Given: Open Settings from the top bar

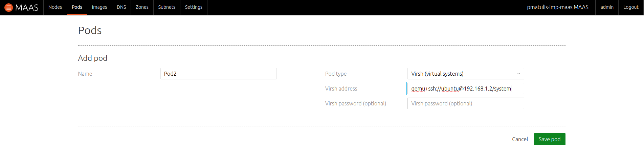Looking at the screenshot, I should coord(194,7).
